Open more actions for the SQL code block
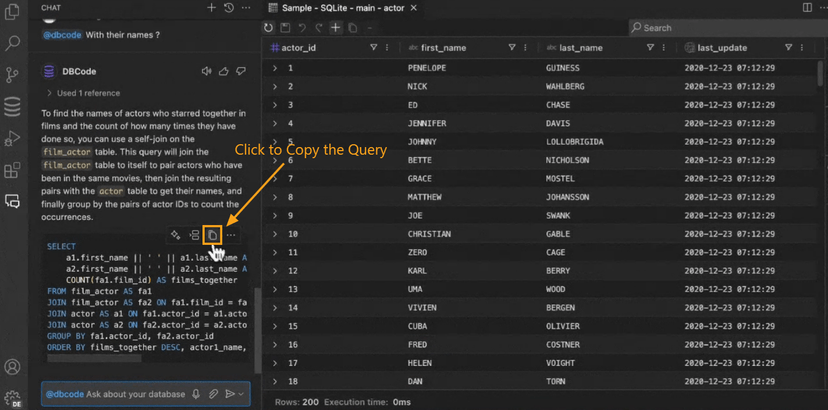 tap(231, 235)
